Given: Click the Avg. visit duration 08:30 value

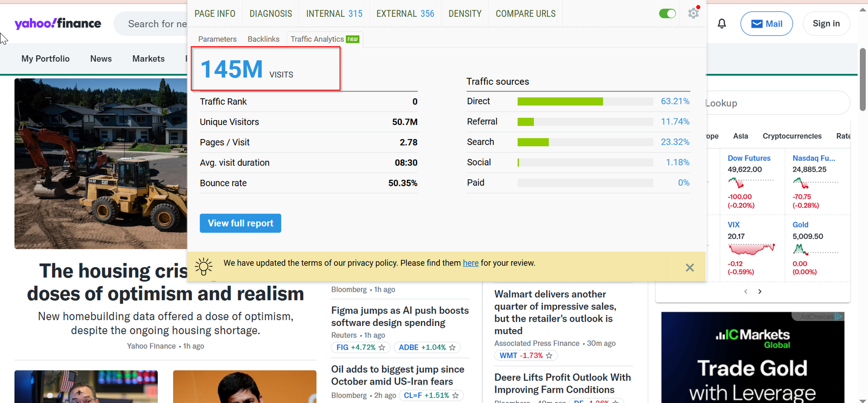Looking at the screenshot, I should (x=406, y=163).
